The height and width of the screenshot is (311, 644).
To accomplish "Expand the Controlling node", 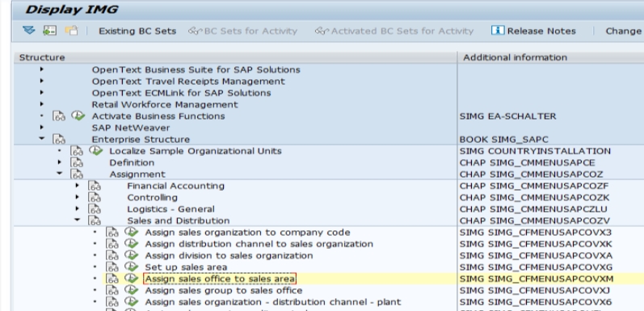I will 77,197.
